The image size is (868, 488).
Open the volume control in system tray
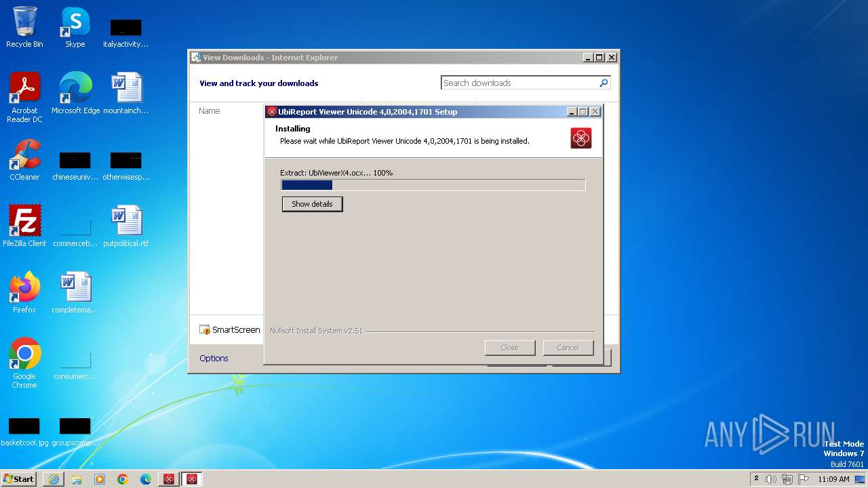click(x=771, y=479)
